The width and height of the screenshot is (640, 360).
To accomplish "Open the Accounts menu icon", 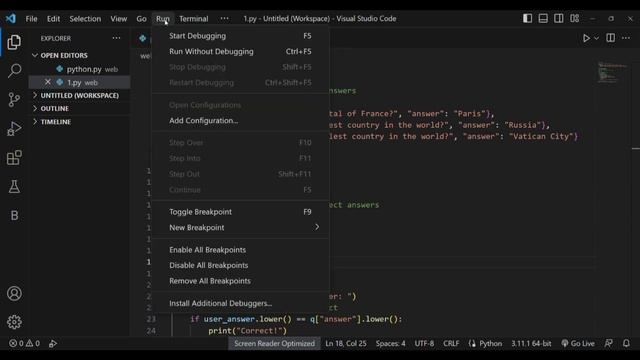I will 14,293.
